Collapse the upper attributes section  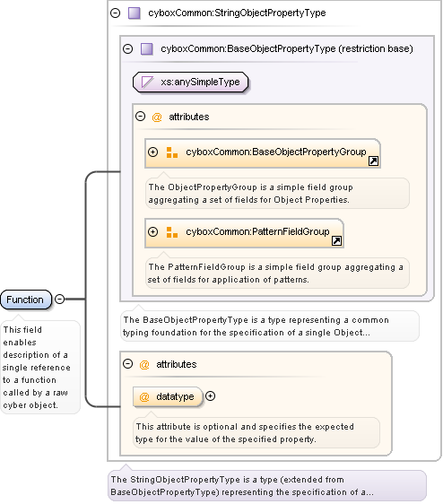click(x=141, y=116)
